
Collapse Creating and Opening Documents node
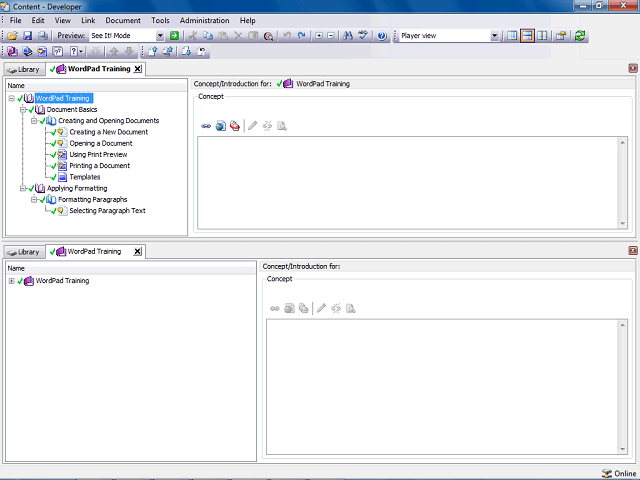click(x=34, y=121)
